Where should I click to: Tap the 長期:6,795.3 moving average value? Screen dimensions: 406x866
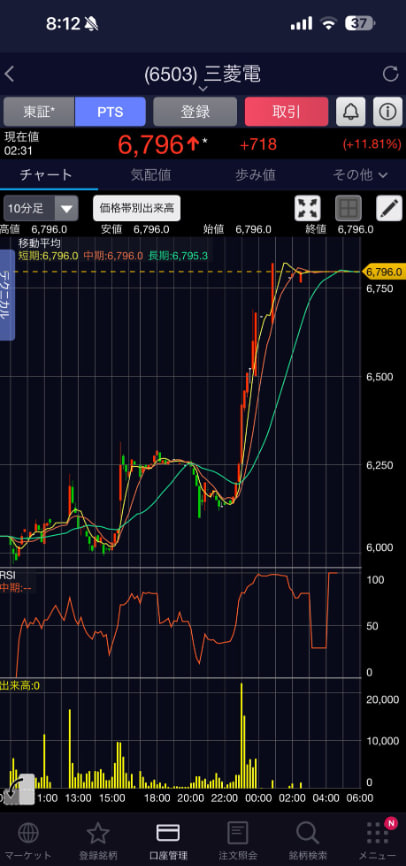(x=178, y=256)
